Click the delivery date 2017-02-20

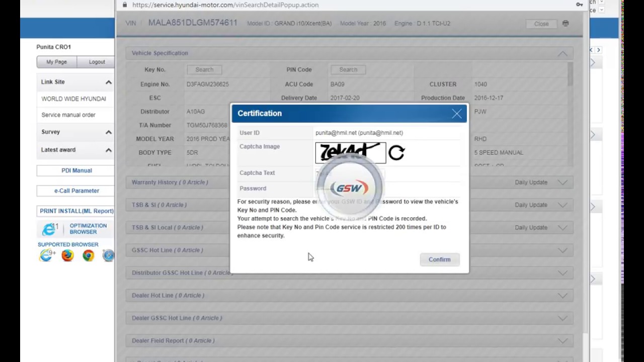(344, 98)
